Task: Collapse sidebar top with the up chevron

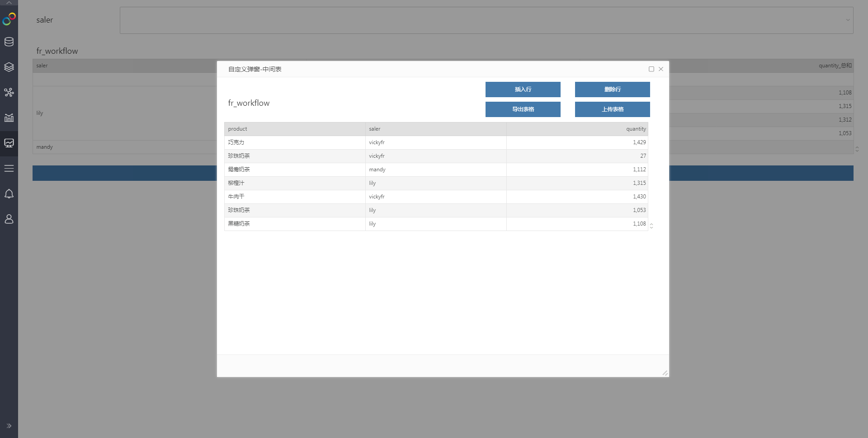Action: [x=9, y=3]
